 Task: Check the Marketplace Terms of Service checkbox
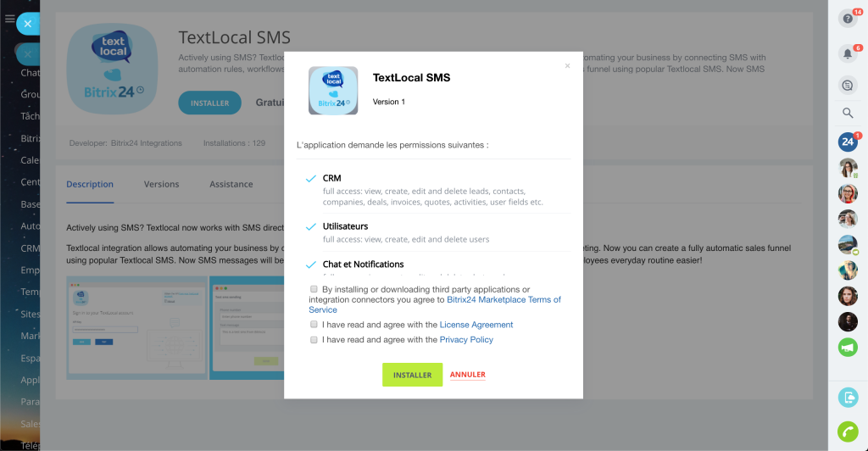(x=314, y=289)
